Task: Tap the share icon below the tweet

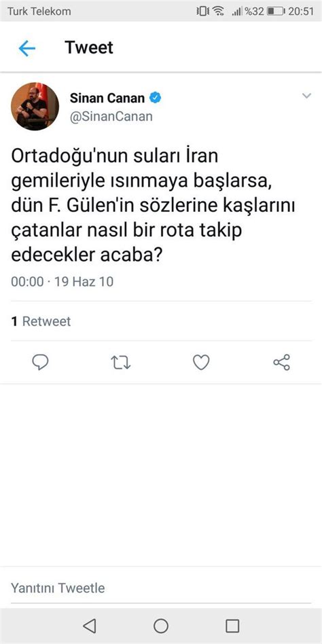Action: [x=282, y=363]
